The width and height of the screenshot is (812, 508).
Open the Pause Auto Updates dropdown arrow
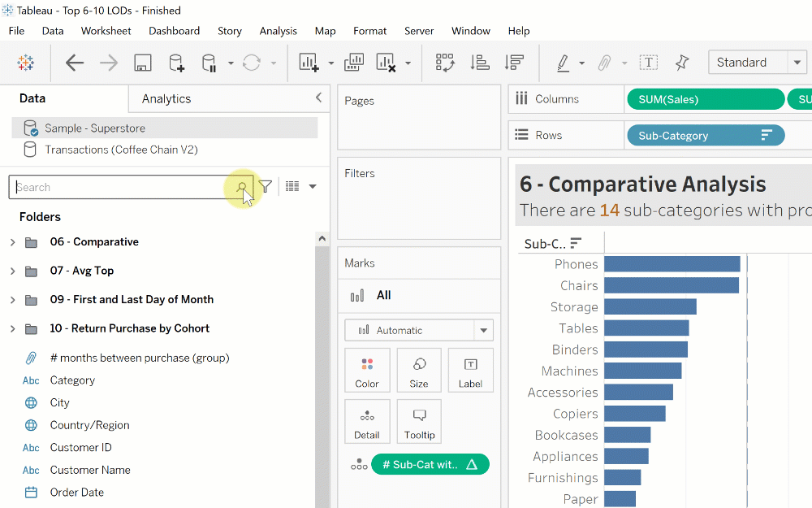point(231,63)
